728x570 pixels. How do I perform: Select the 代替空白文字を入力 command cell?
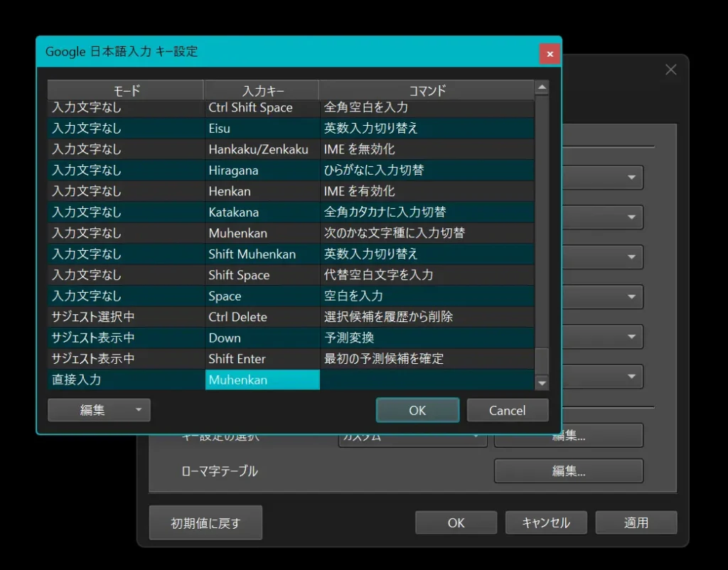(x=427, y=275)
